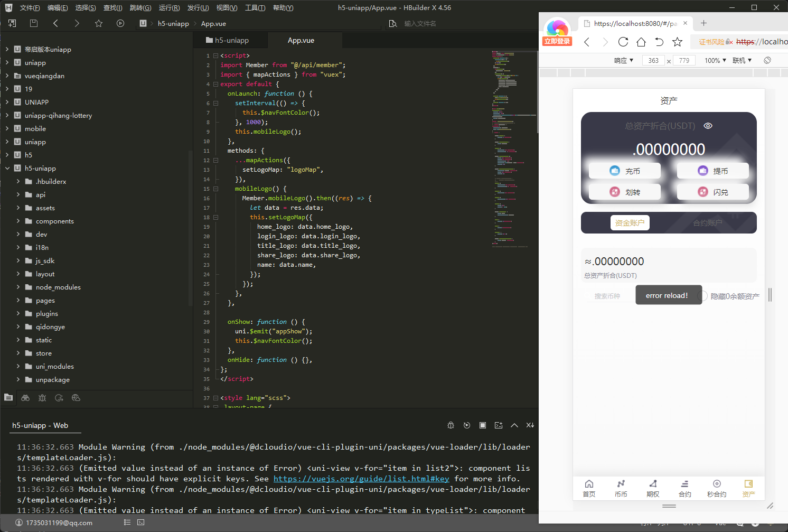
Task: Open the terminal icon in HBuilder status bar
Action: point(140,522)
